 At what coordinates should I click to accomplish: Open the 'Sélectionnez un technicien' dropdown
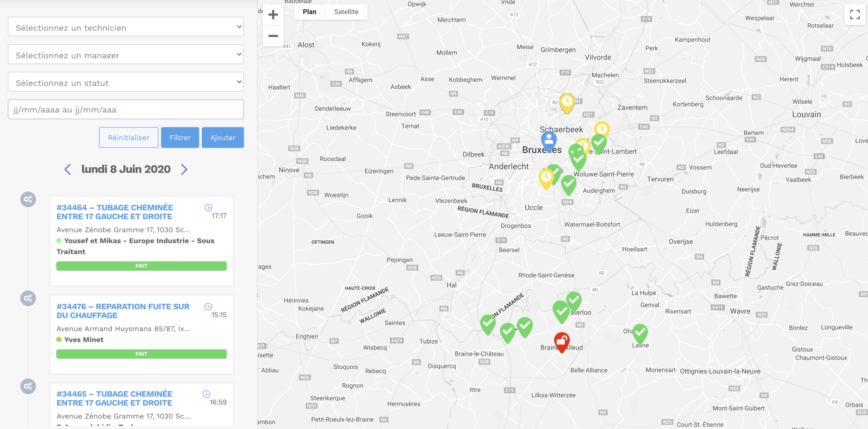click(126, 27)
